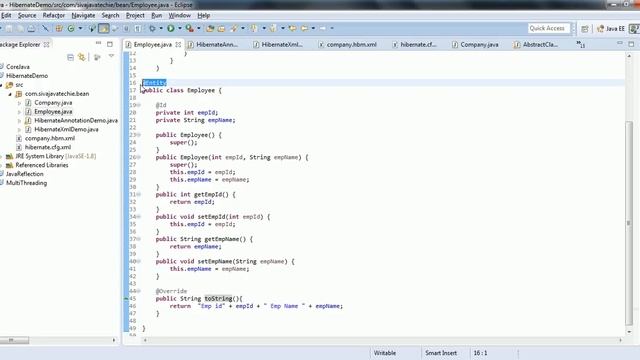Click the Package Explorer horizontal scrollbar thumb
The height and width of the screenshot is (360, 640).
point(14,340)
